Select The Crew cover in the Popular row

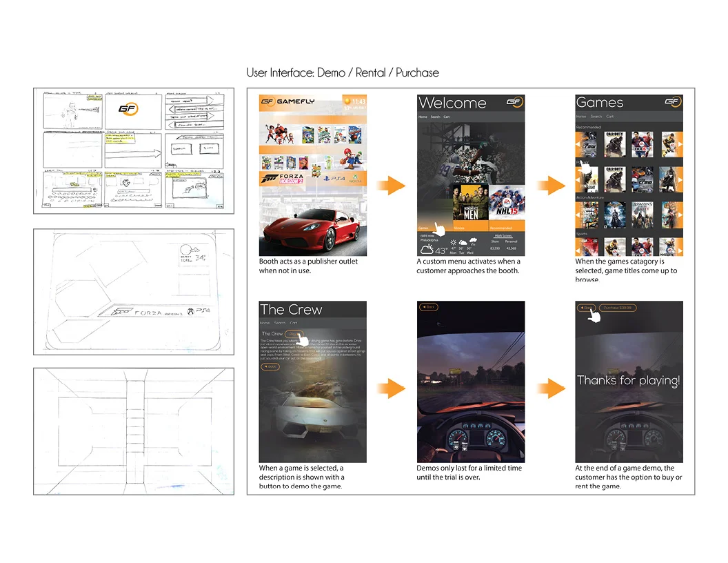[642, 179]
